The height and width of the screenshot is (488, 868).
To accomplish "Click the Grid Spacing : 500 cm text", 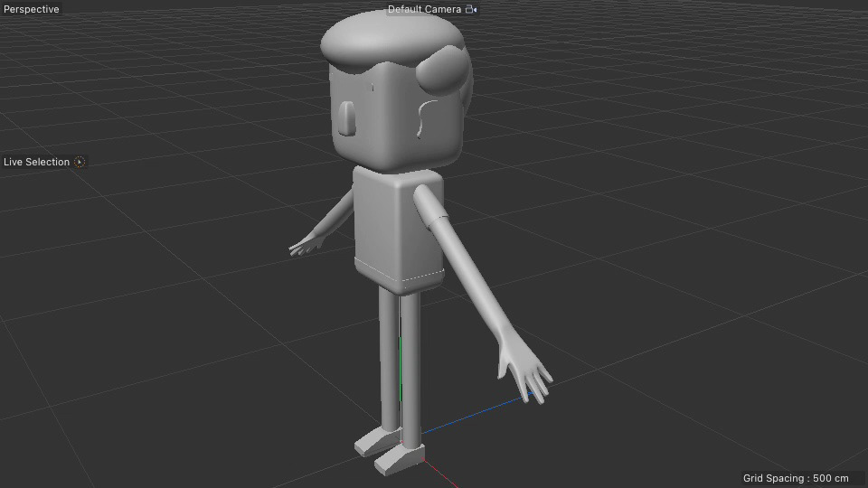I will (x=796, y=478).
